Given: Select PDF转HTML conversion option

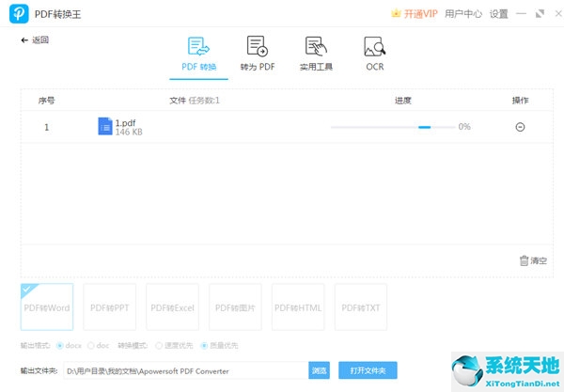Looking at the screenshot, I should [298, 306].
